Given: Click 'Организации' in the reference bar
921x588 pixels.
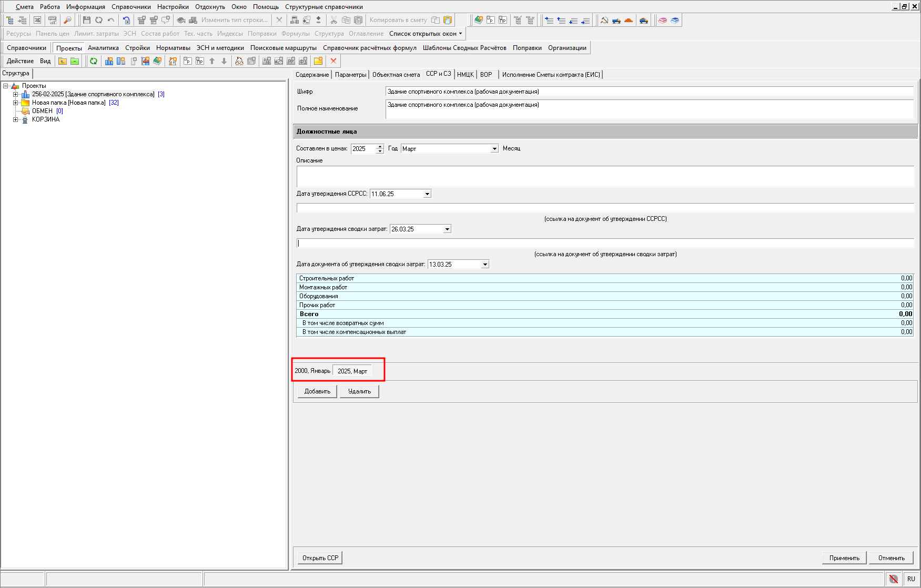Looking at the screenshot, I should point(567,48).
